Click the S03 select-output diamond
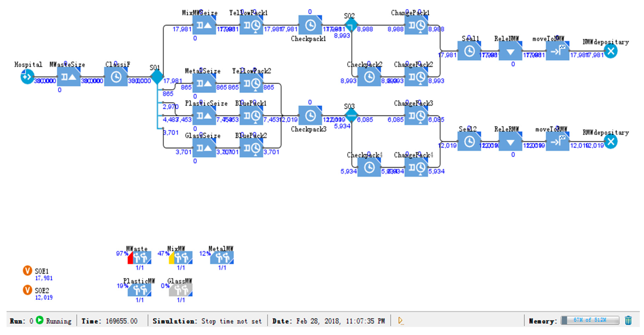Image resolution: width=644 pixels, height=335 pixels. [x=351, y=116]
